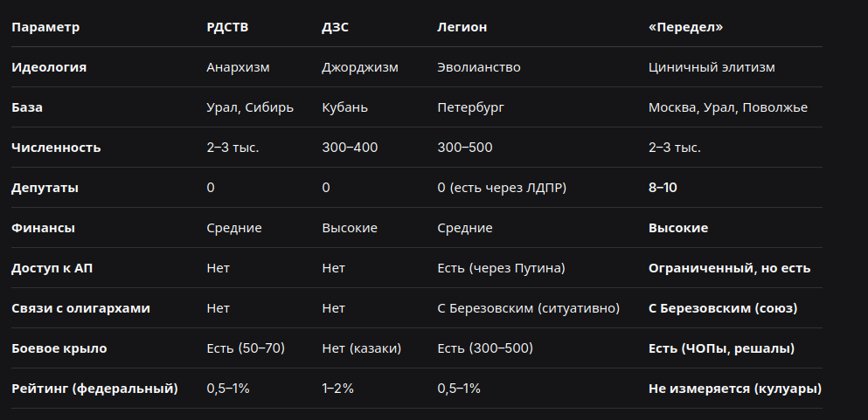Screen dimensions: 868x420
Task: Select the Ограниченный, но есть cell
Action: [729, 268]
